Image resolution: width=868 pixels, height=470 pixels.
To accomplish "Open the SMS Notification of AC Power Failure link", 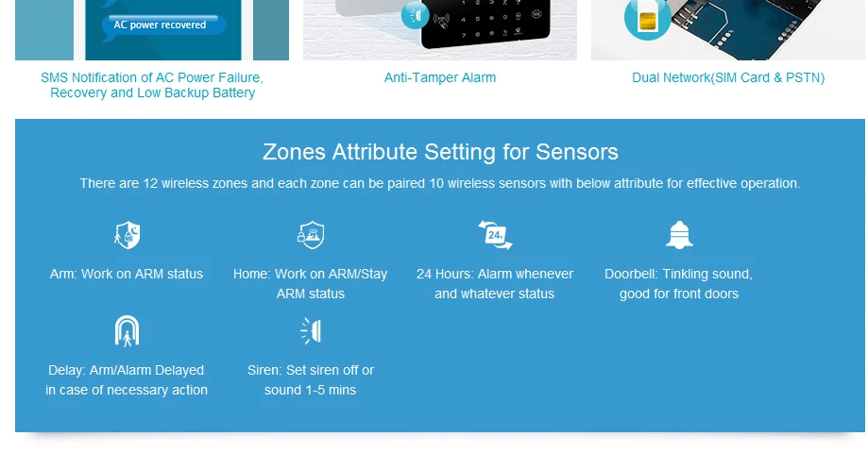I will coord(152,85).
